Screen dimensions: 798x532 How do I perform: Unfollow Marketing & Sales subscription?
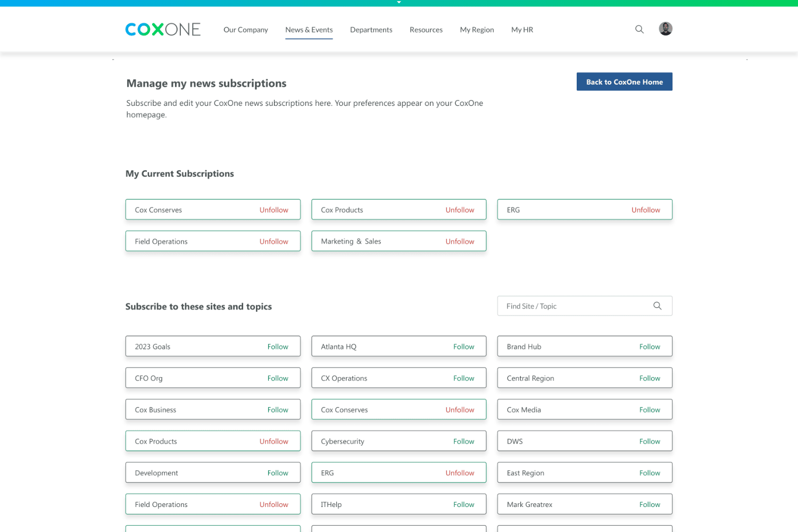coord(460,242)
